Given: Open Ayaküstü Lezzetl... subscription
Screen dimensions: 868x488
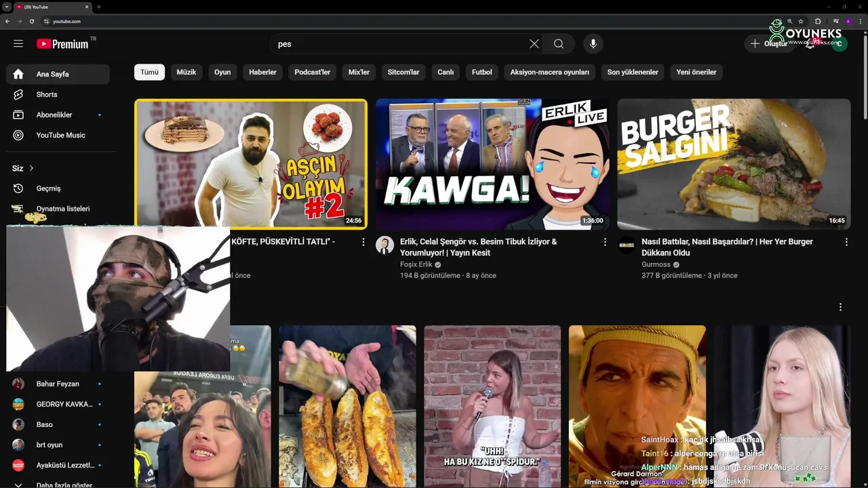Looking at the screenshot, I should [58, 465].
